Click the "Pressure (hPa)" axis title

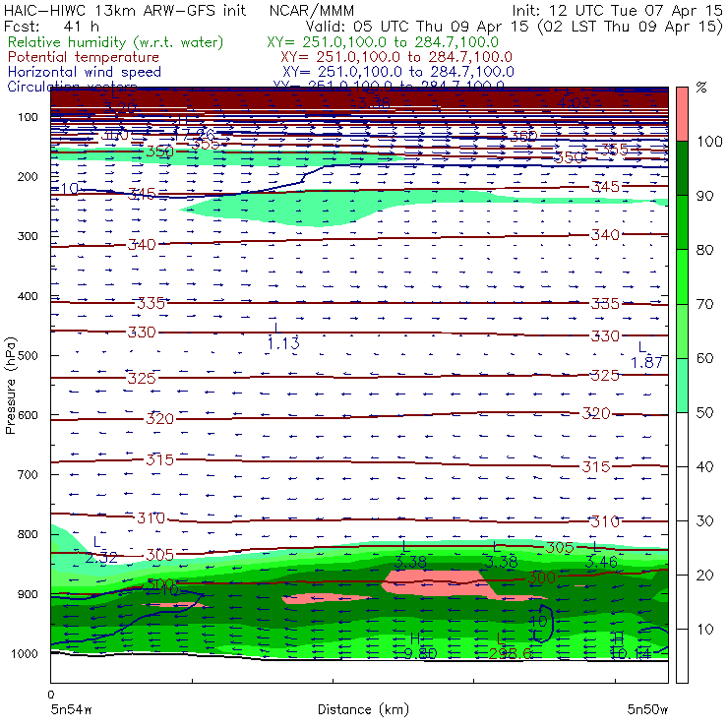click(10, 386)
